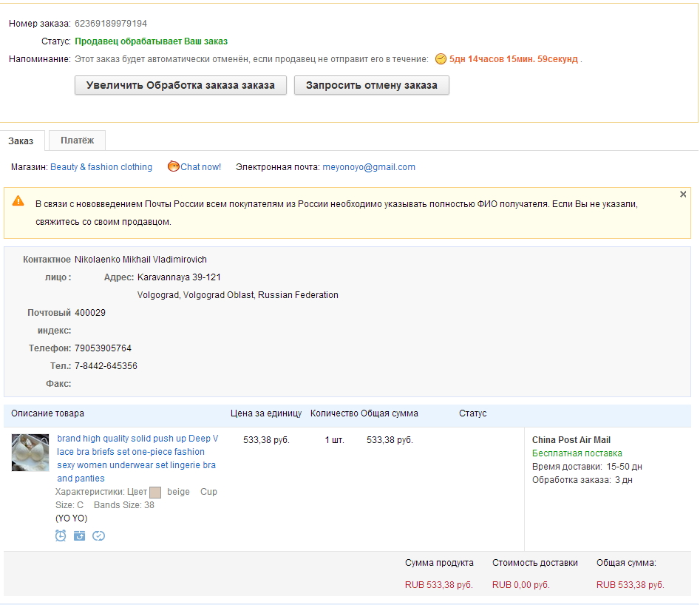Click the alarm clock icon under the product
The image size is (700, 605).
tap(61, 535)
